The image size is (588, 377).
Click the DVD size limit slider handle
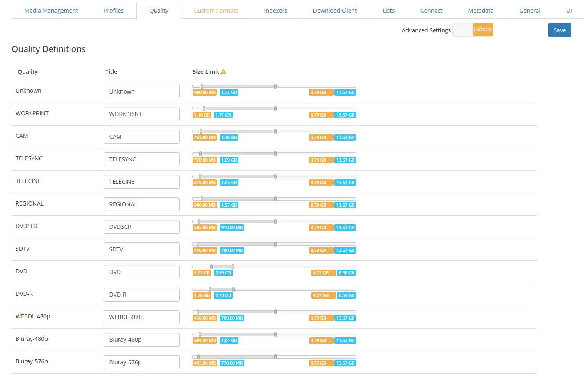(x=211, y=266)
